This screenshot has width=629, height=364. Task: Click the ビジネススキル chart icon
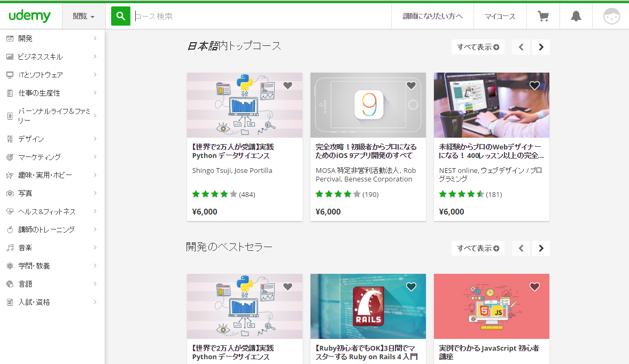pos(10,57)
